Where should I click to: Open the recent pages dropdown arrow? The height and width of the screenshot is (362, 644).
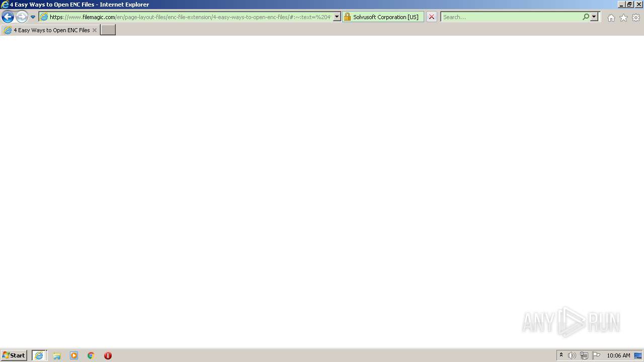(33, 17)
